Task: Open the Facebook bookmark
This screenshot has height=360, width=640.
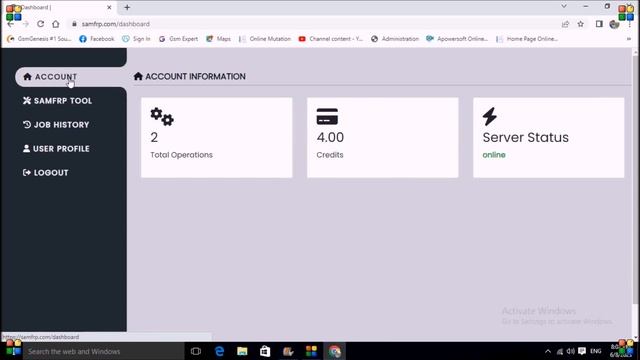Action: tap(97, 39)
